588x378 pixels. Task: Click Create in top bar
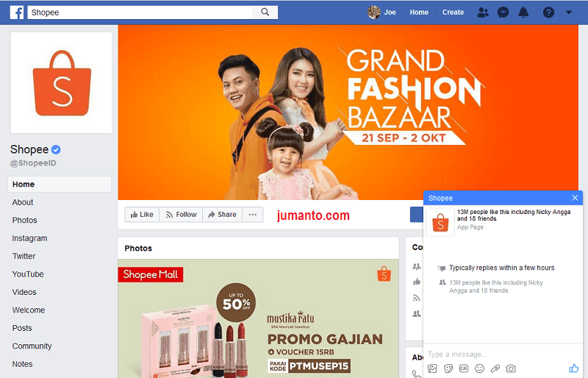pyautogui.click(x=453, y=13)
